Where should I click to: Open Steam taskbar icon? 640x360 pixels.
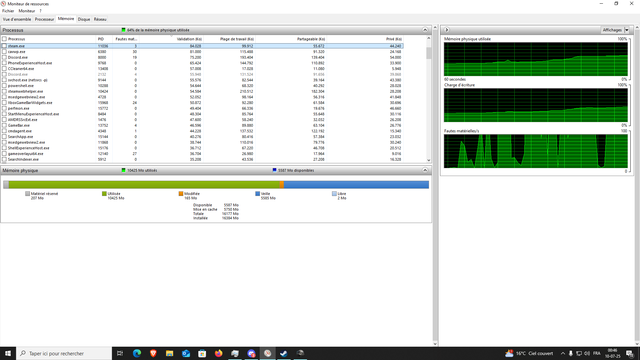coord(284,353)
